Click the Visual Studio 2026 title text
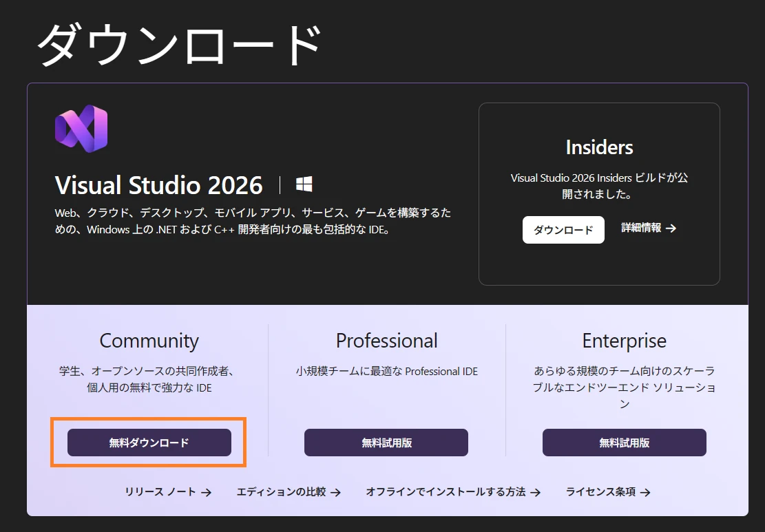The width and height of the screenshot is (765, 532). pyautogui.click(x=158, y=184)
